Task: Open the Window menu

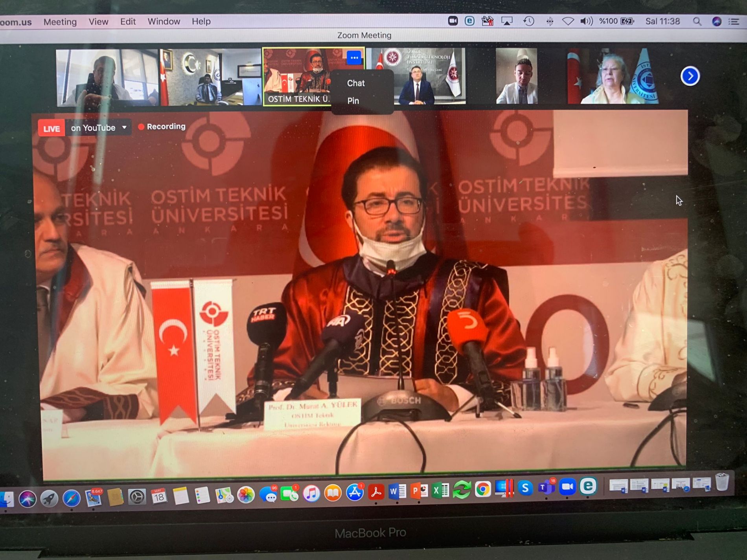Action: pos(164,22)
